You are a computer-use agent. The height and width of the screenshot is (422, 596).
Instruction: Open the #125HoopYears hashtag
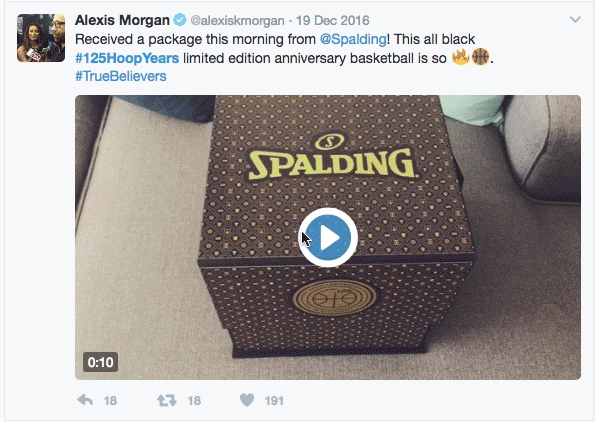(127, 58)
